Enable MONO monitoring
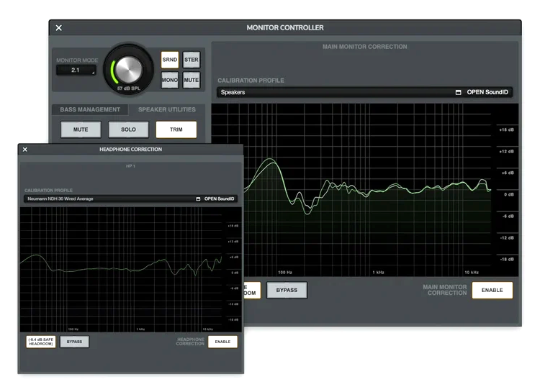 coord(170,80)
